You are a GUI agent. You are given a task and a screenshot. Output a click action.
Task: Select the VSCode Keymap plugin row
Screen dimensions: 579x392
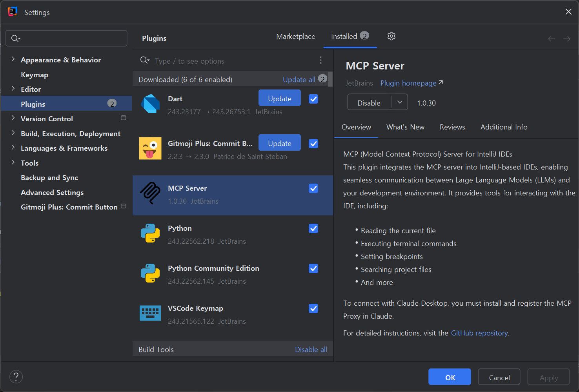(x=233, y=315)
